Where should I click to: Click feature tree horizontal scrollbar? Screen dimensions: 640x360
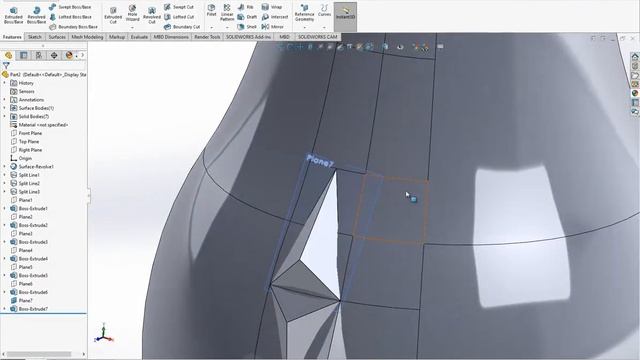40,354
